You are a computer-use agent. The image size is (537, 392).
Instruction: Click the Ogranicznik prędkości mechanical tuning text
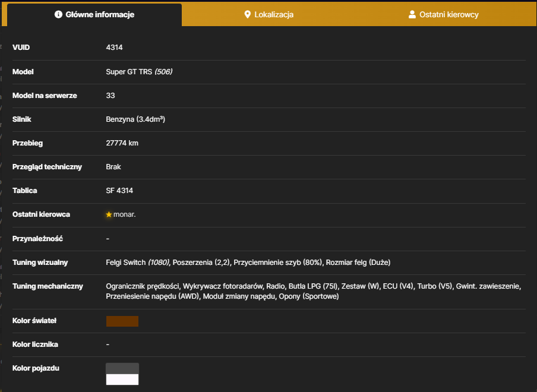pyautogui.click(x=143, y=286)
